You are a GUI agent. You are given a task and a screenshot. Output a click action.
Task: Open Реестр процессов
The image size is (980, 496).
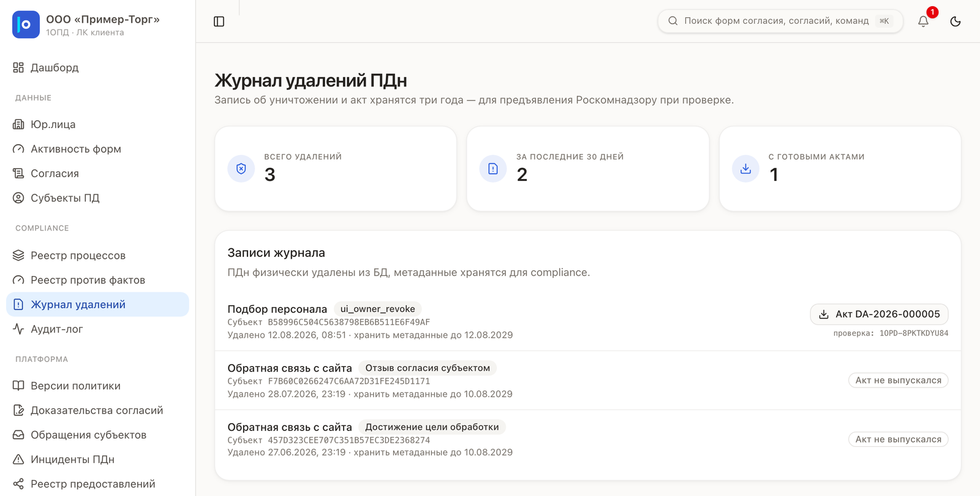(97, 256)
